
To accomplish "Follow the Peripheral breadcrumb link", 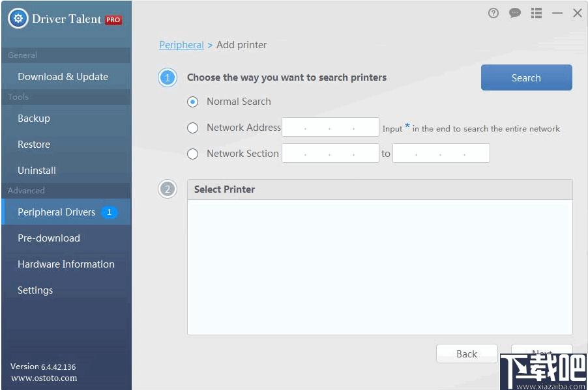I will 181,45.
